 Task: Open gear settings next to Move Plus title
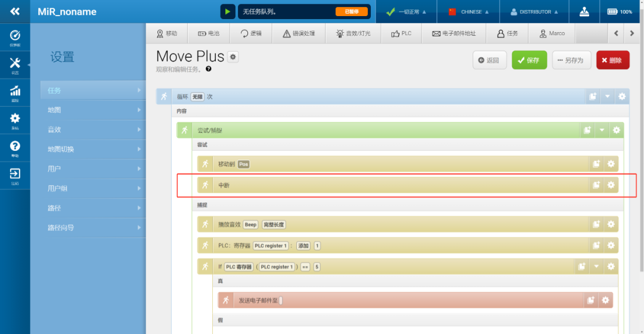click(x=233, y=57)
